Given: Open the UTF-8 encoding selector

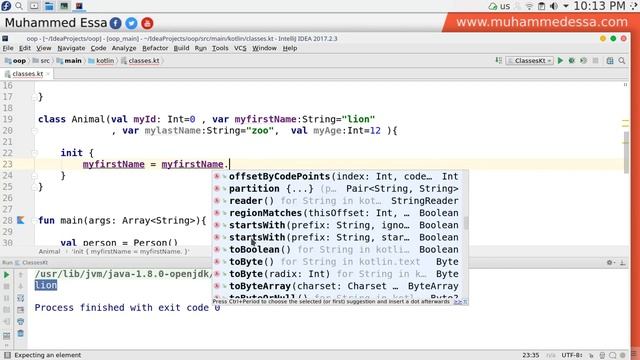Looking at the screenshot, I should tap(572, 355).
